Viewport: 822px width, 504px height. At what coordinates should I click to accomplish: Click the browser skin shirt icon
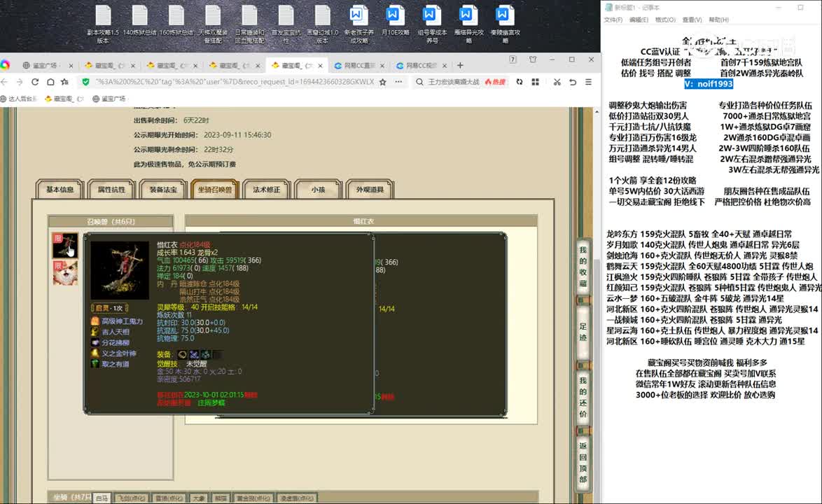(x=533, y=59)
